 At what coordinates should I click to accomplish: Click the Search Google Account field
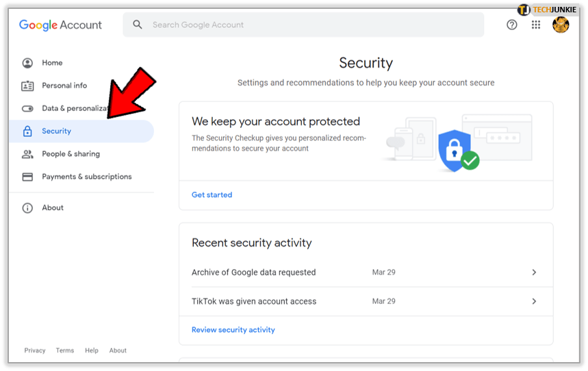[308, 25]
